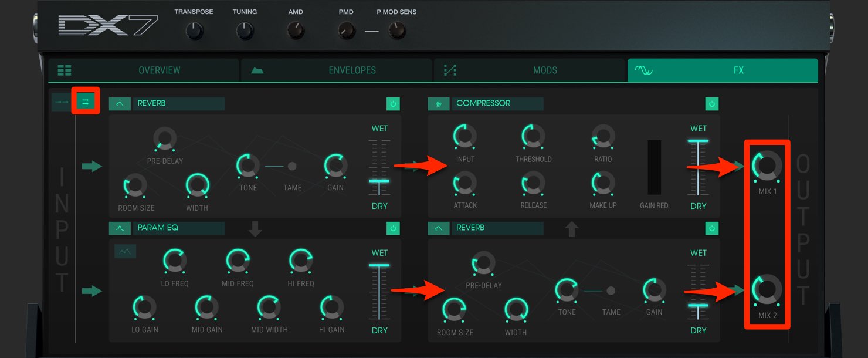Click the graph icon in Param EQ panel
Screen dimensions: 868x358
[x=126, y=252]
